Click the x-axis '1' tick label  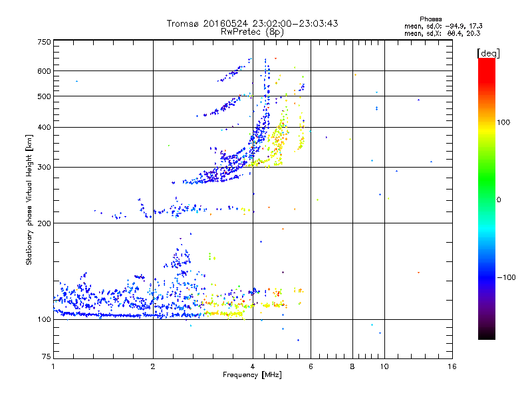tap(53, 366)
